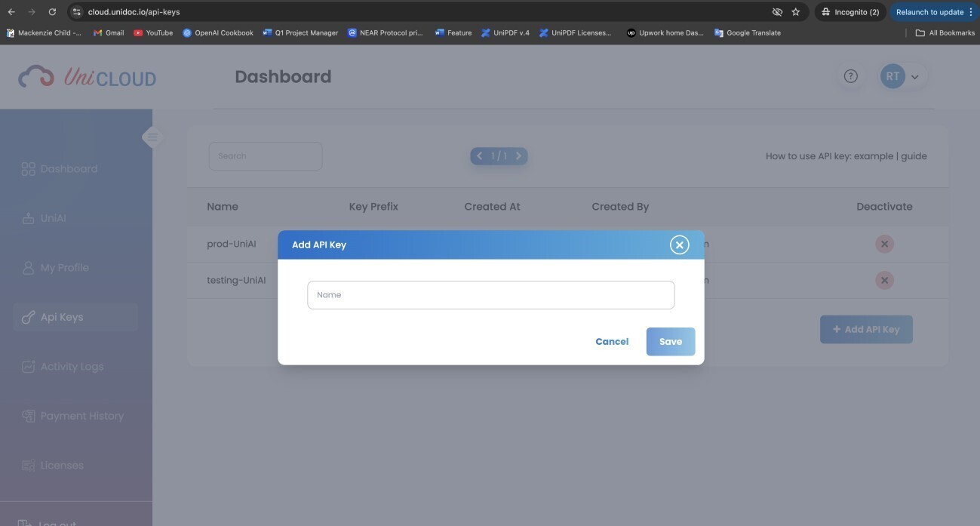Select the Dashboard grid icon in sidebar
The width and height of the screenshot is (980, 526).
tap(28, 168)
